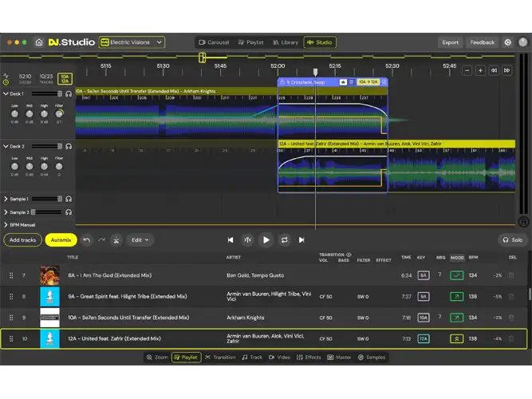The height and width of the screenshot is (399, 532).
Task: Click the split/cut tool icon beside Edit
Action: 116,240
